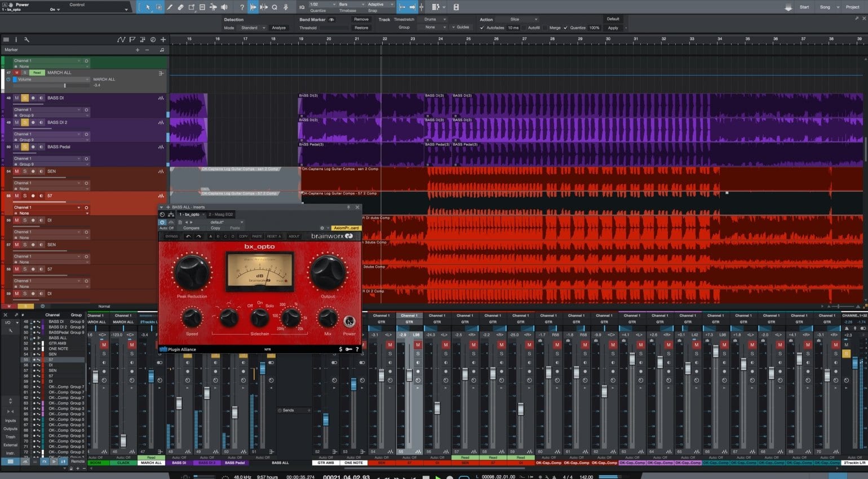Click the IQ quantize icon
Viewport: 868px width, 479px height.
pyautogui.click(x=302, y=7)
